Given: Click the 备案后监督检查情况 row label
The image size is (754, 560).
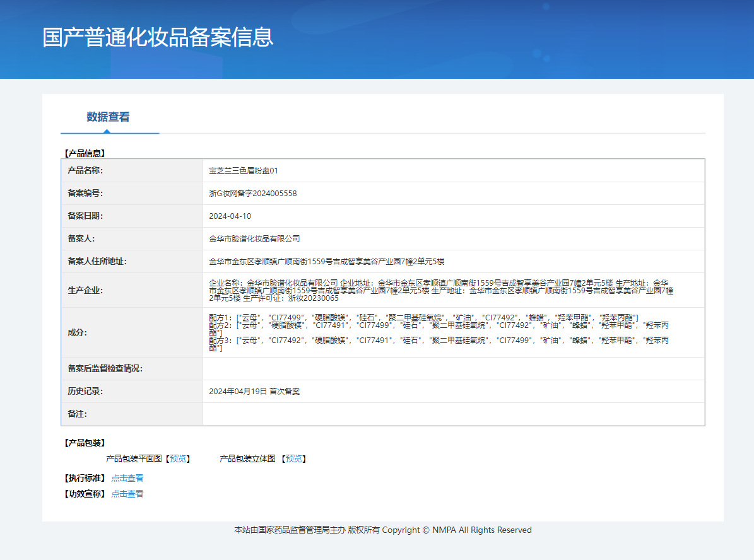Looking at the screenshot, I should (105, 368).
